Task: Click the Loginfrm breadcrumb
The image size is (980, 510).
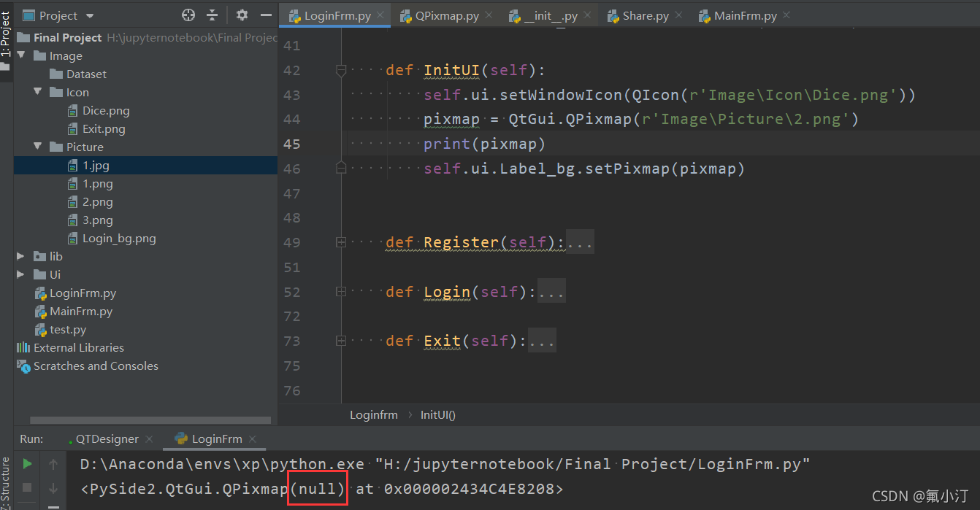Action: pyautogui.click(x=374, y=414)
